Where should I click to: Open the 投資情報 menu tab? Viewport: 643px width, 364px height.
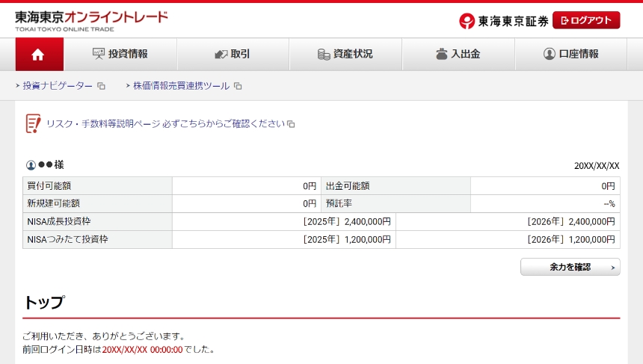pos(120,55)
